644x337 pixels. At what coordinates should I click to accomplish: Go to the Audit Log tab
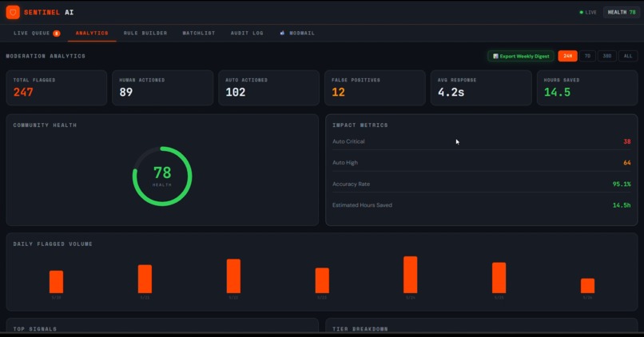[247, 34]
